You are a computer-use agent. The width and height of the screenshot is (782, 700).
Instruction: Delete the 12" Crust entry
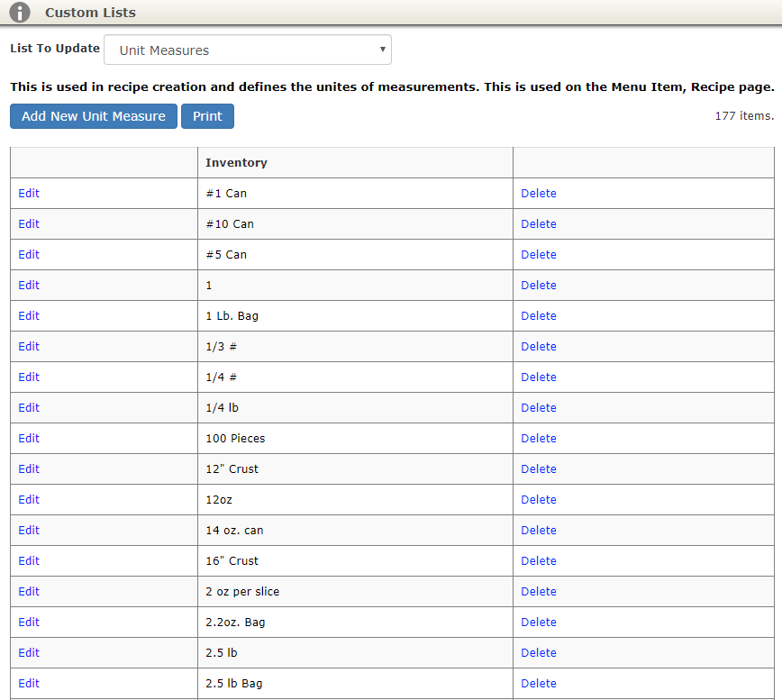click(539, 469)
